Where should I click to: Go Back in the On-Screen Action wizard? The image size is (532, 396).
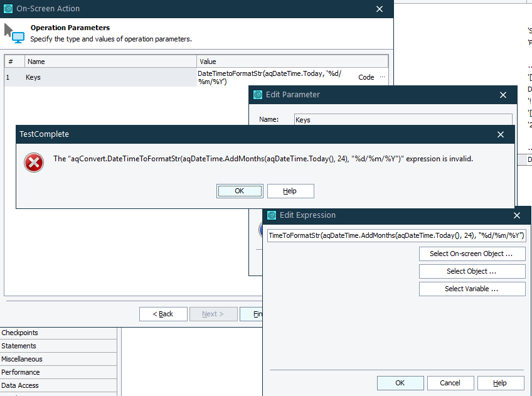click(x=163, y=314)
